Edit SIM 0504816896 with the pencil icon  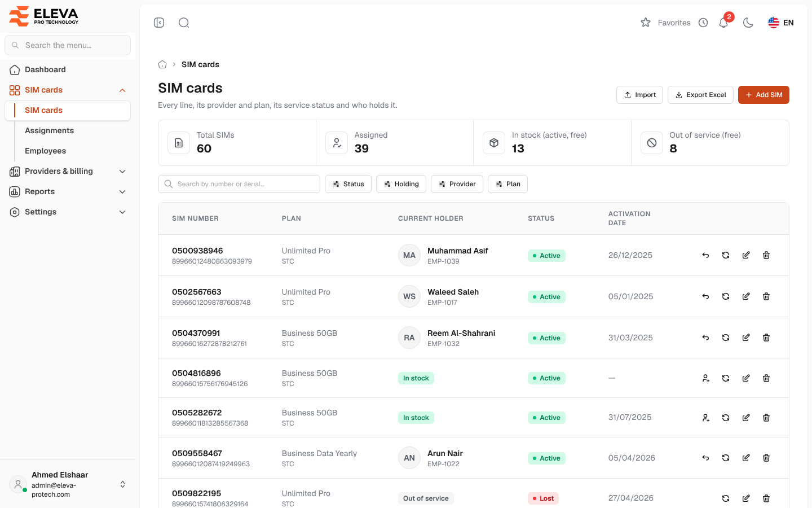[746, 378]
